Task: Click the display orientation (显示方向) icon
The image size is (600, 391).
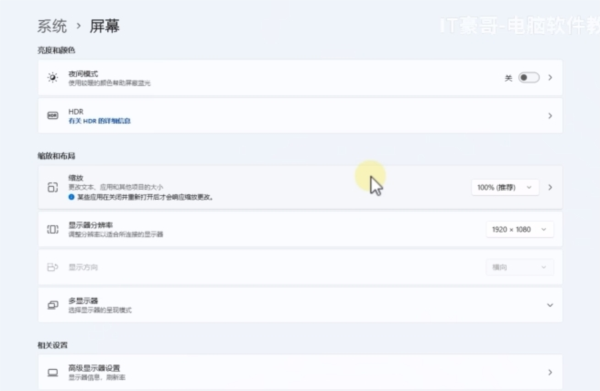Action: [x=52, y=267]
